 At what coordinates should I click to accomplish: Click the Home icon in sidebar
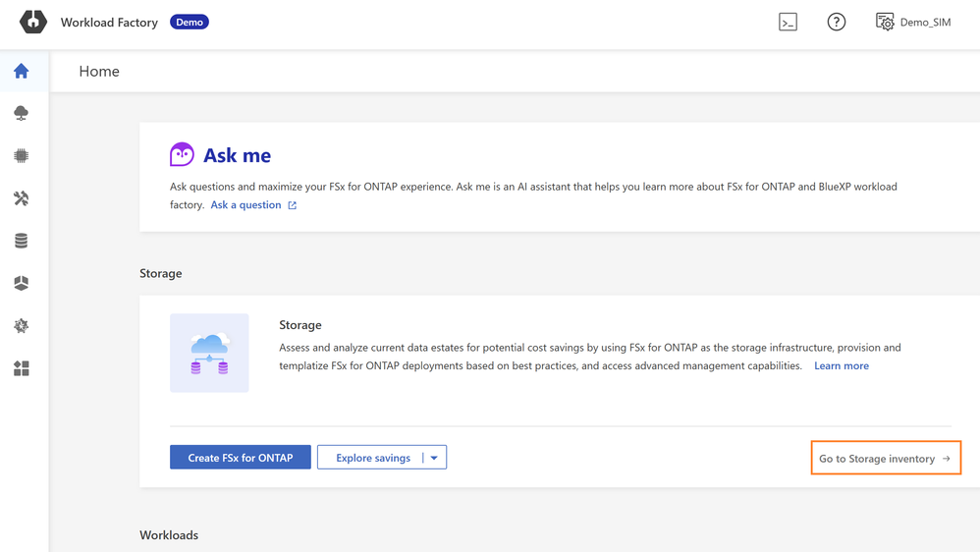[22, 72]
